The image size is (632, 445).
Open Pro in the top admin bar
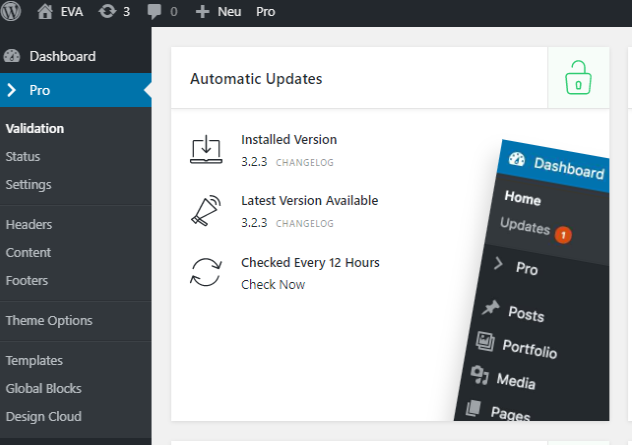click(x=266, y=12)
